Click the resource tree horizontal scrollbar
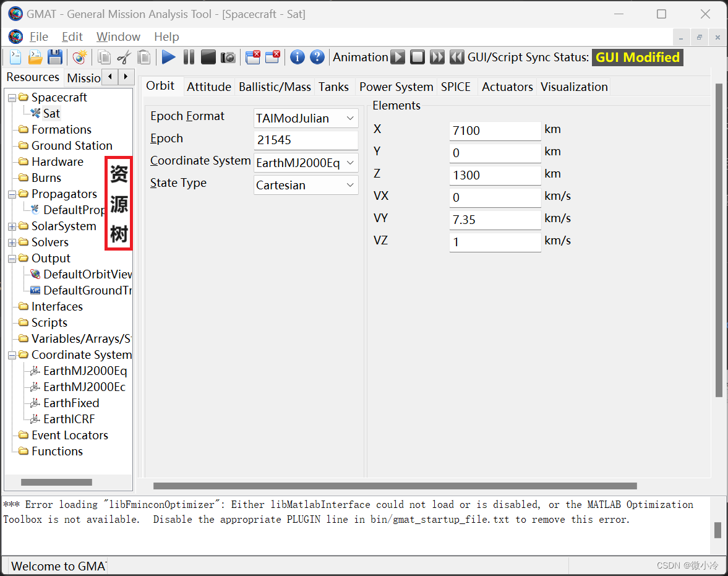The image size is (728, 576). click(56, 482)
